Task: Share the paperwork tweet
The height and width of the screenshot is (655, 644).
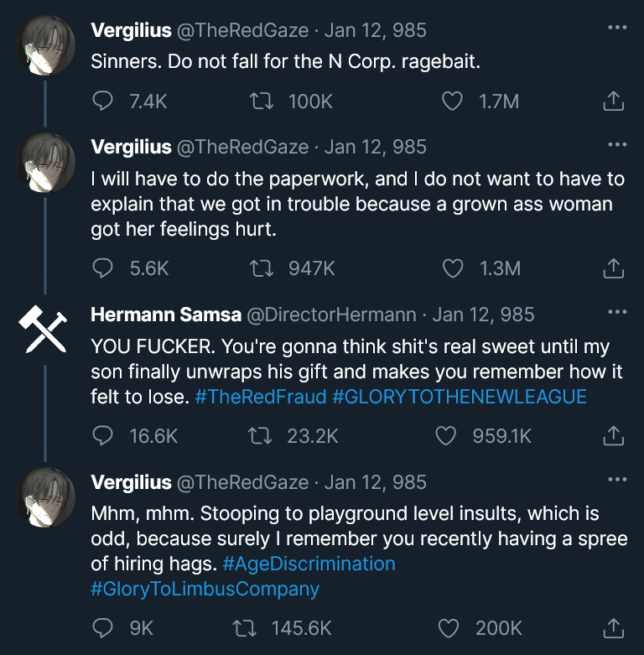Action: tap(613, 268)
